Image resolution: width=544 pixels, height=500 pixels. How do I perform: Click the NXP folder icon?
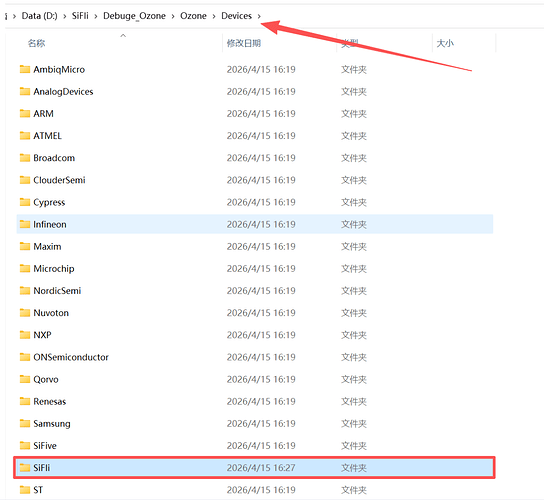point(25,335)
